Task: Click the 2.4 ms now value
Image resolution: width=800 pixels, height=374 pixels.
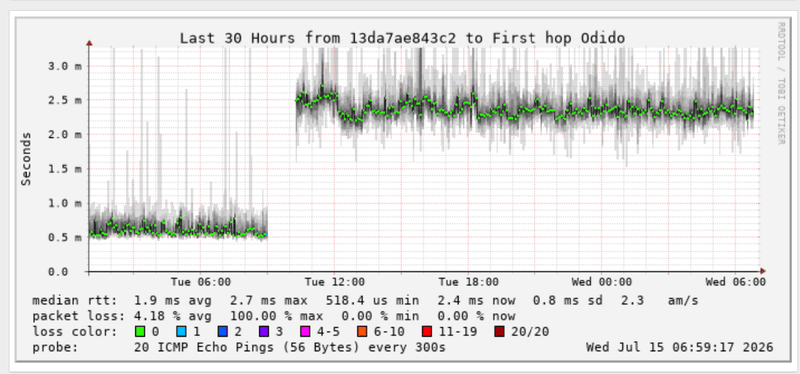Action: tap(476, 301)
